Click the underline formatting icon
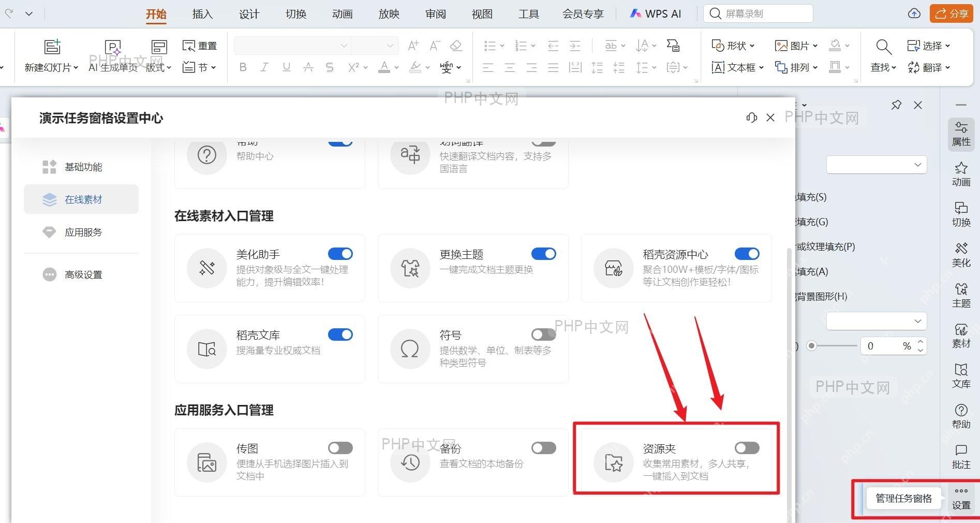980x523 pixels. point(286,67)
